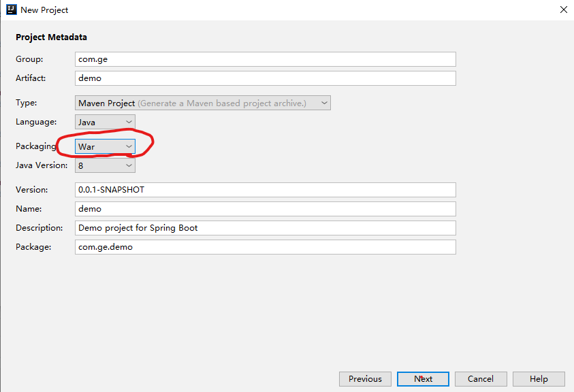Open Help for this dialog
Image resolution: width=574 pixels, height=392 pixels.
[x=539, y=379]
